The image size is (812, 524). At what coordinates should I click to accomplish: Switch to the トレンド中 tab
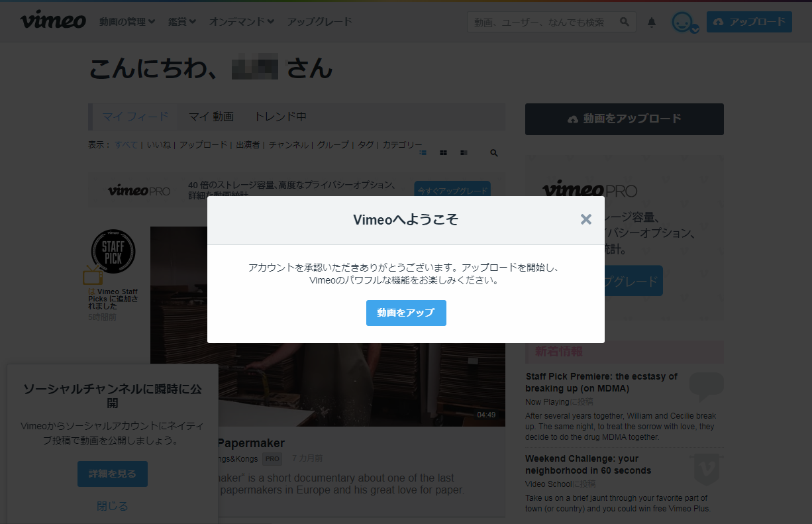tap(280, 117)
